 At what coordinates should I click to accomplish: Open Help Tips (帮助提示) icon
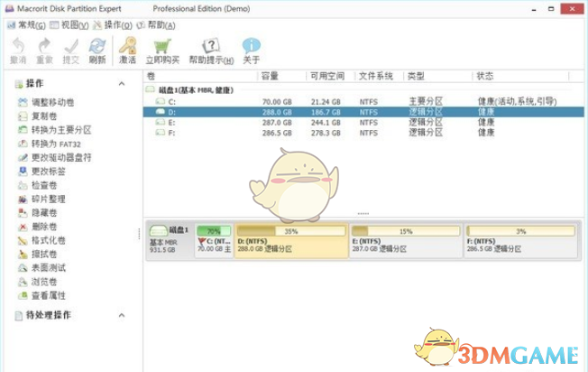(211, 46)
